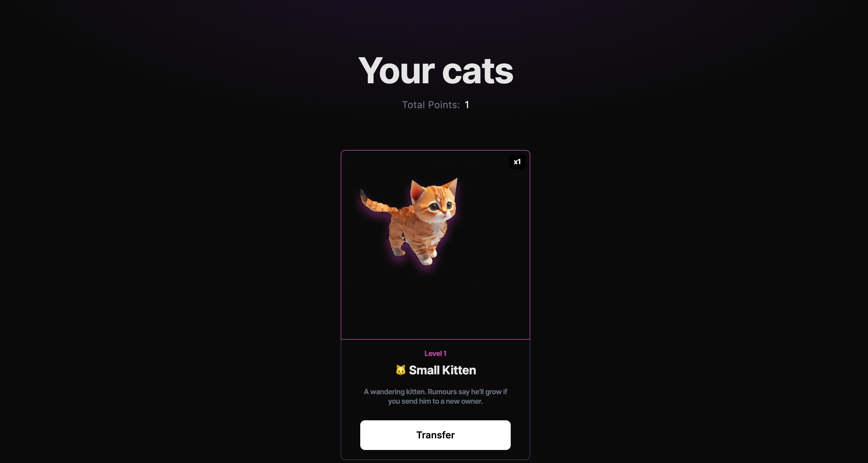
Task: Click the word Small in card title
Action: (424, 370)
